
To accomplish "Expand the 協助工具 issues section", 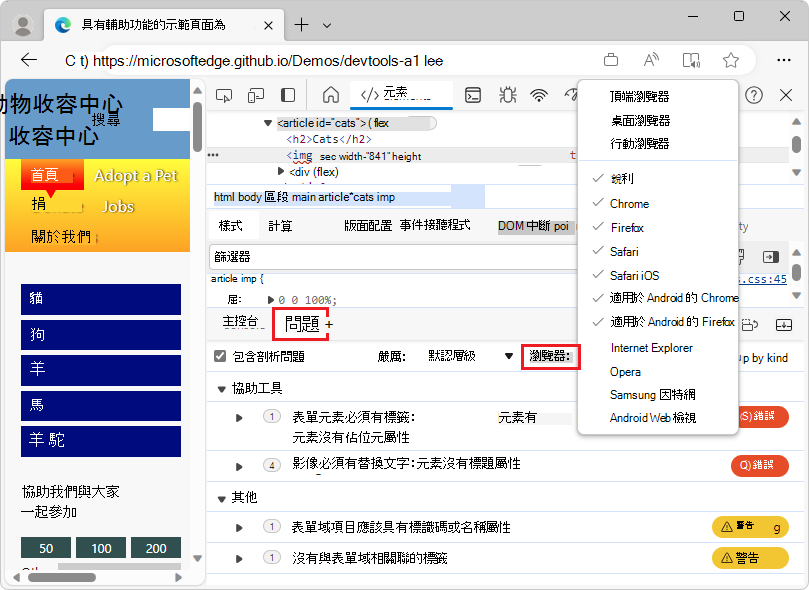I will [x=221, y=390].
